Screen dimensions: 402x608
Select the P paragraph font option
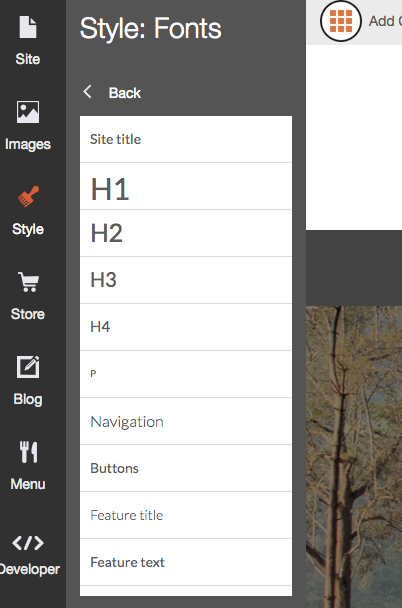[x=186, y=374]
